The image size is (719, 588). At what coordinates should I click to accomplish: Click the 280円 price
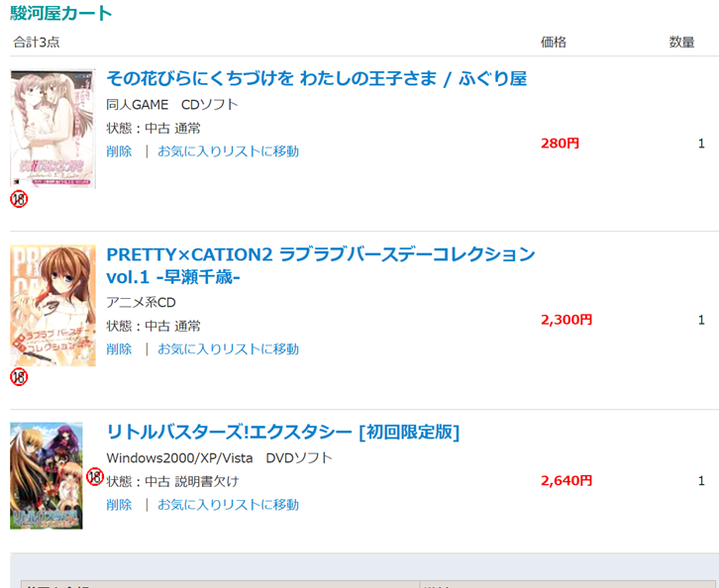click(560, 144)
